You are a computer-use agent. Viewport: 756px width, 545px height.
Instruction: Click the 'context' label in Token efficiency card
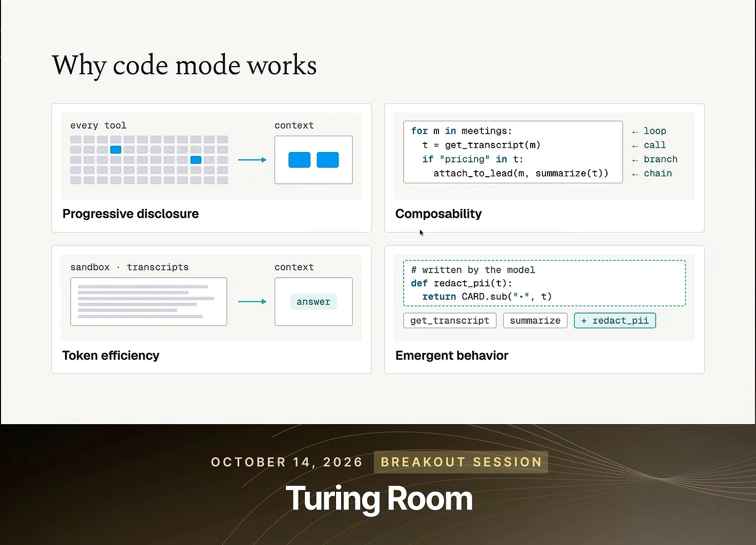(x=294, y=267)
